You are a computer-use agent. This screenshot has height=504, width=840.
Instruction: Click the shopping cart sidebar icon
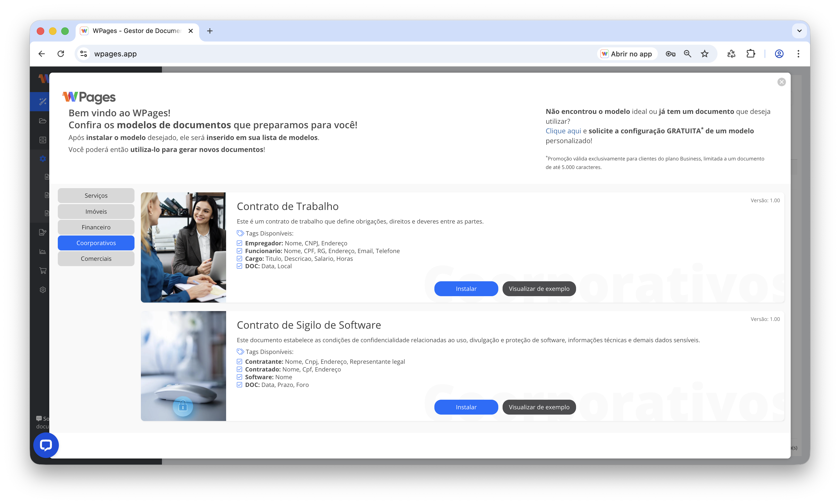click(x=42, y=271)
